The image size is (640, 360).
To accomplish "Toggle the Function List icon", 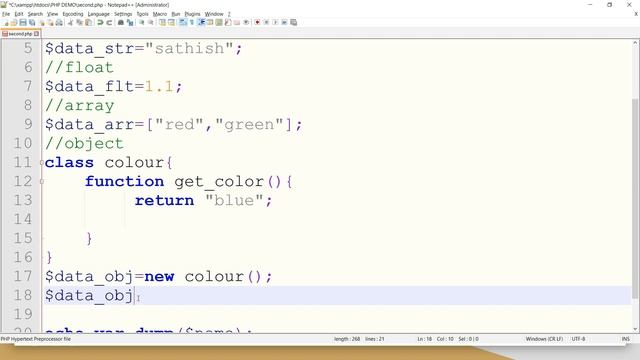I will tap(228, 22).
